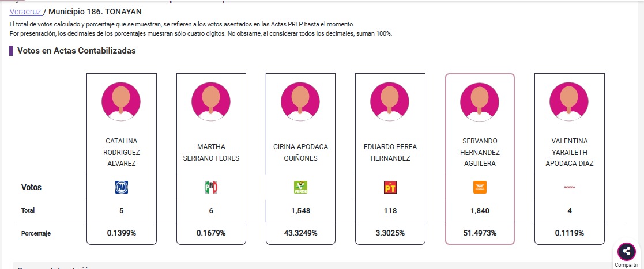Click the PRI party logo
644x269 pixels.
[x=211, y=187]
